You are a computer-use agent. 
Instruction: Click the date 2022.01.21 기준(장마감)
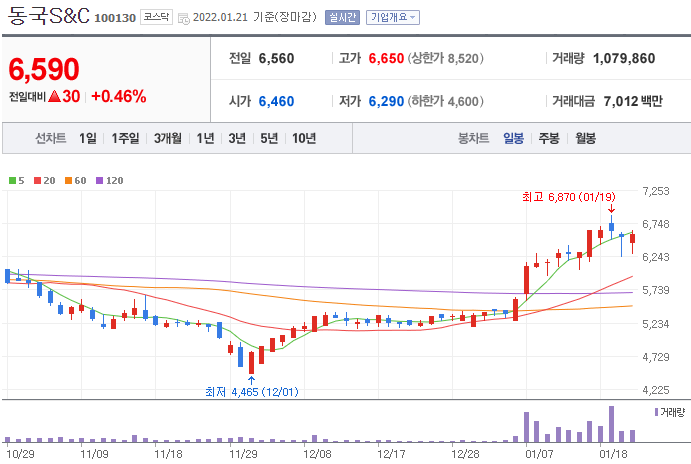point(255,17)
